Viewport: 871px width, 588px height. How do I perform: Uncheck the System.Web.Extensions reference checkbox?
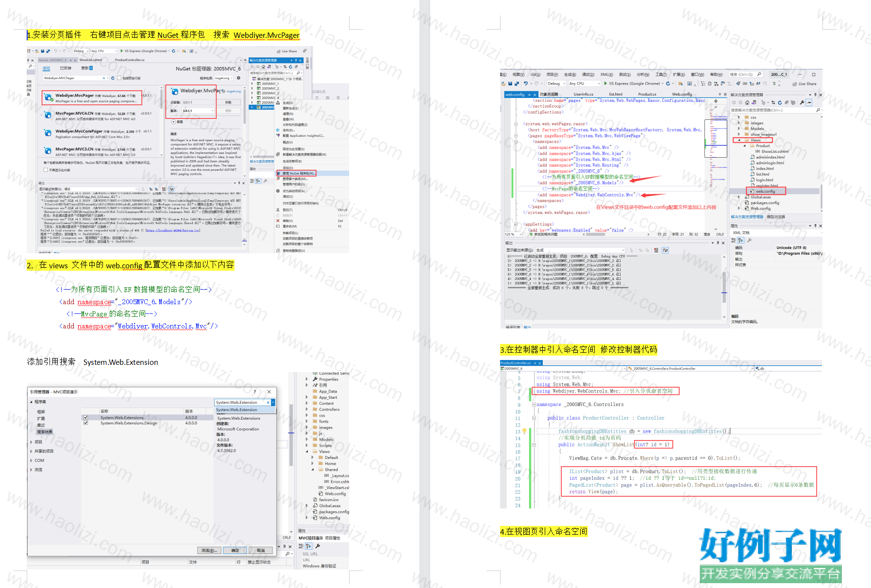pyautogui.click(x=86, y=417)
